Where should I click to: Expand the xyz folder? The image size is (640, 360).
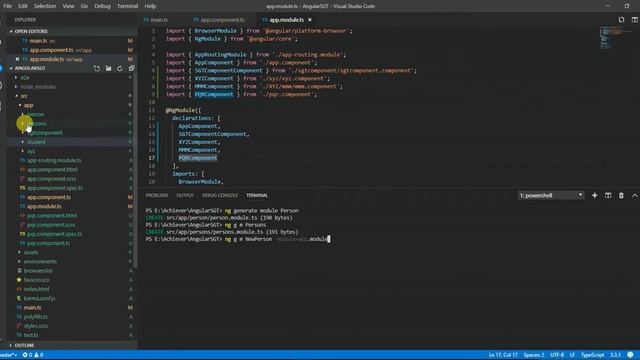click(31, 151)
